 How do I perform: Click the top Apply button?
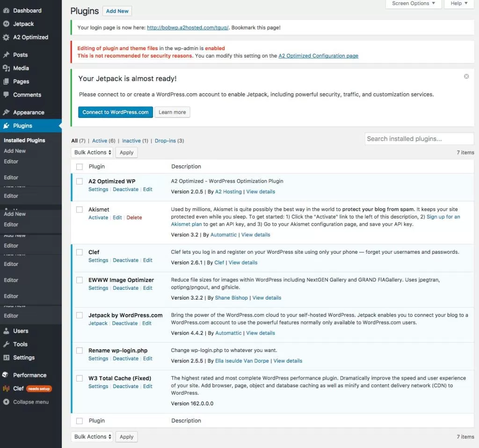pos(126,152)
